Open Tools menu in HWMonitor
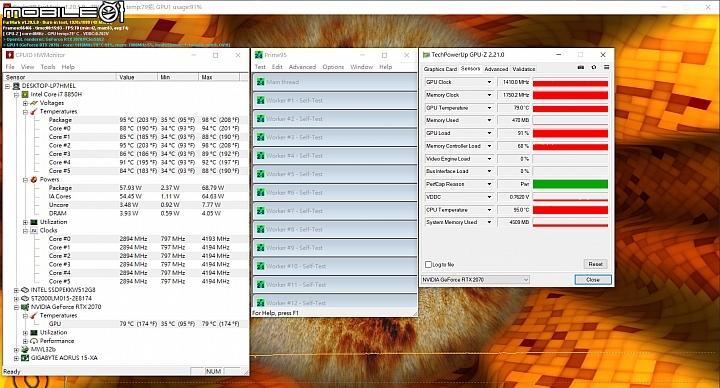The height and width of the screenshot is (388, 720). pos(48,67)
